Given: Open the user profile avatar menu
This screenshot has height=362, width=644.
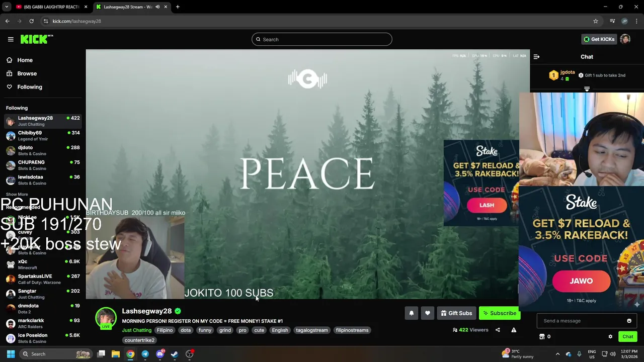Looking at the screenshot, I should 625,39.
